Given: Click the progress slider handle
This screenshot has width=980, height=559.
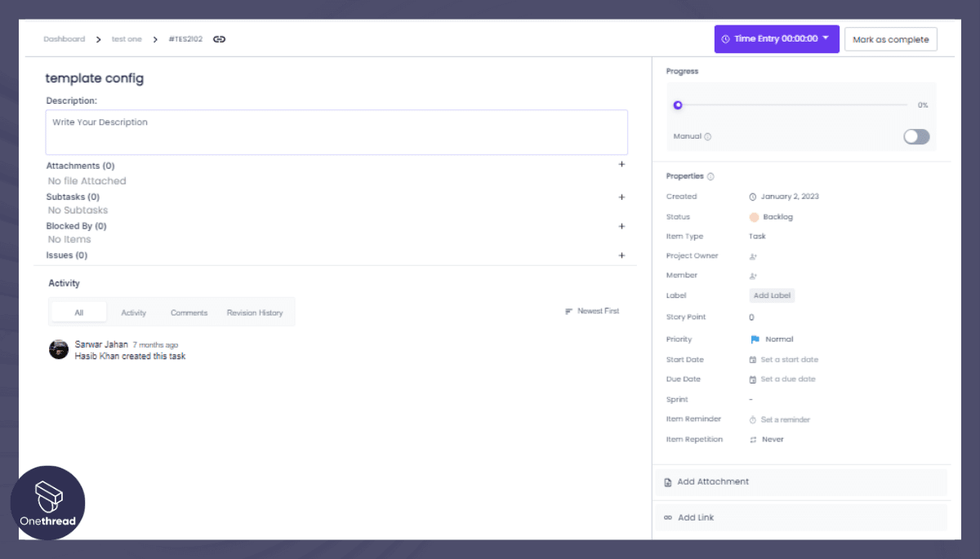Looking at the screenshot, I should pyautogui.click(x=678, y=105).
